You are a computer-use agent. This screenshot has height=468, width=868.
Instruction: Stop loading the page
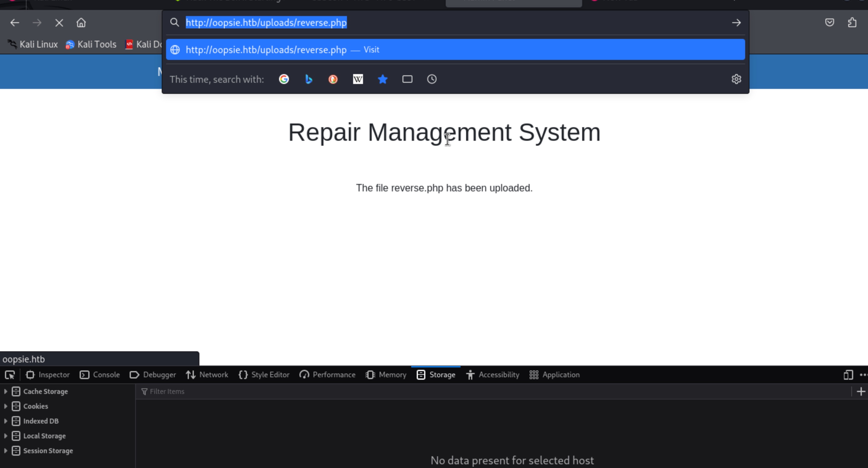[x=59, y=23]
